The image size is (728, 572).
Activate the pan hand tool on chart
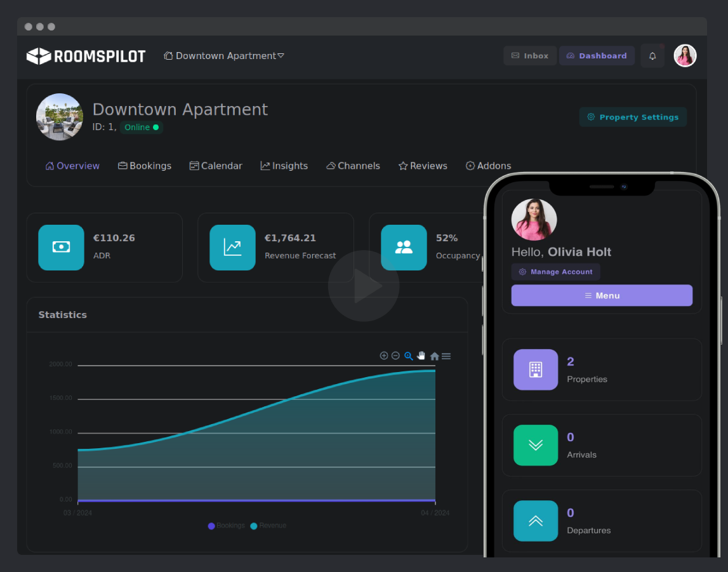[x=421, y=356]
